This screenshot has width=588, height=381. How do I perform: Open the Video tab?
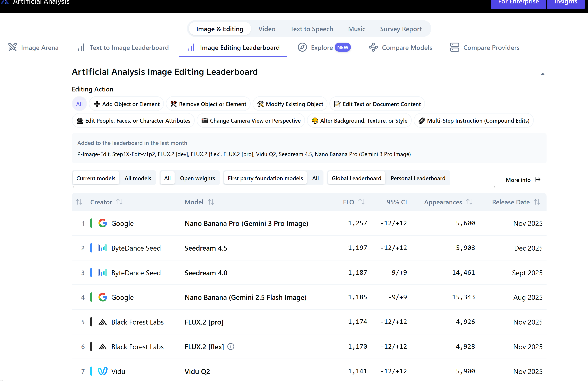(x=267, y=29)
